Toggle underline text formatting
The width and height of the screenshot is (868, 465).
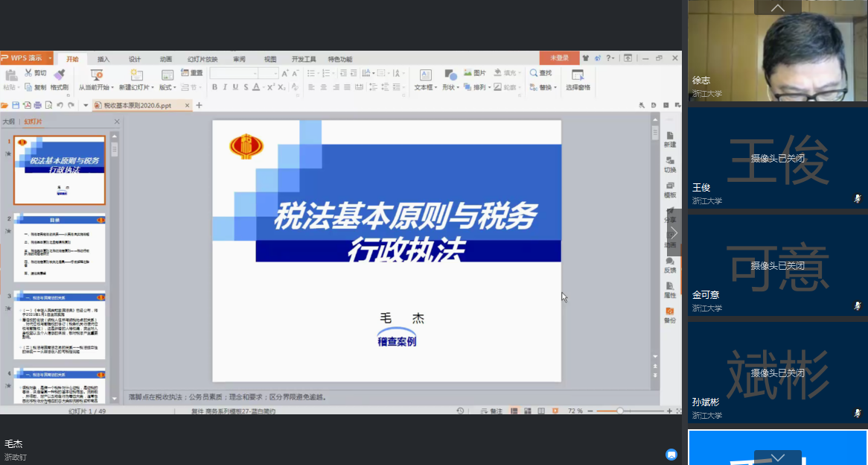235,87
